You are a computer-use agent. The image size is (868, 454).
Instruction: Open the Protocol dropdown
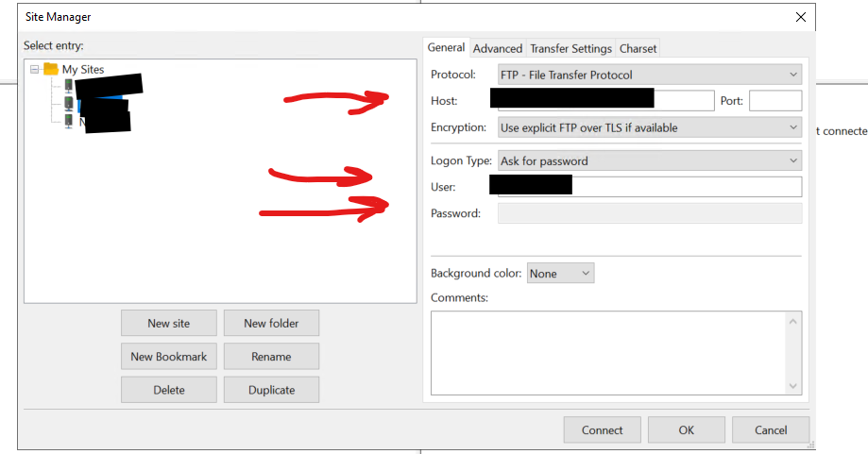coord(649,75)
